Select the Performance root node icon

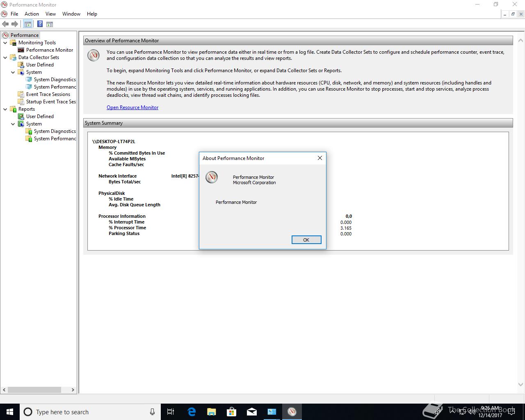pyautogui.click(x=5, y=35)
